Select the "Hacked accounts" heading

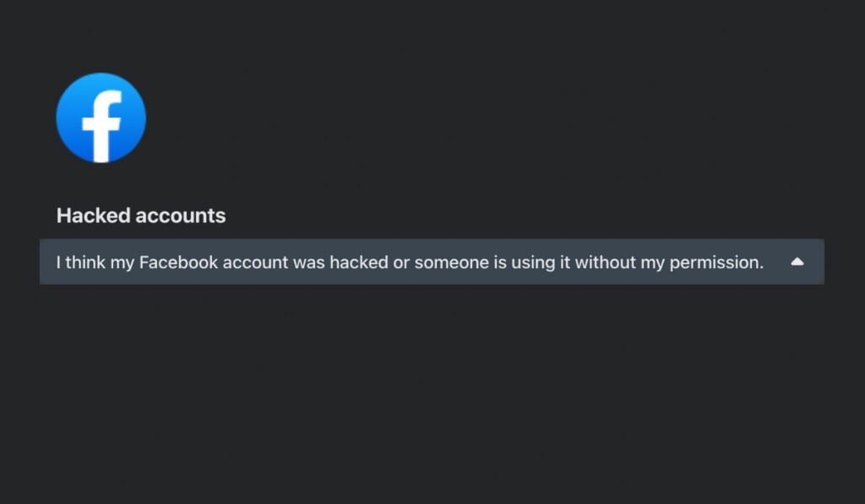click(x=141, y=215)
